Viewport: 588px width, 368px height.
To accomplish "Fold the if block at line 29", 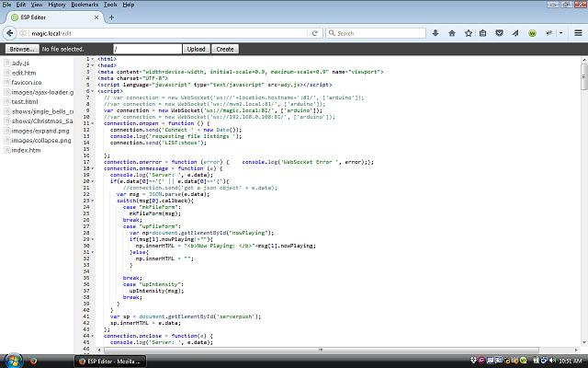I will tap(93, 239).
